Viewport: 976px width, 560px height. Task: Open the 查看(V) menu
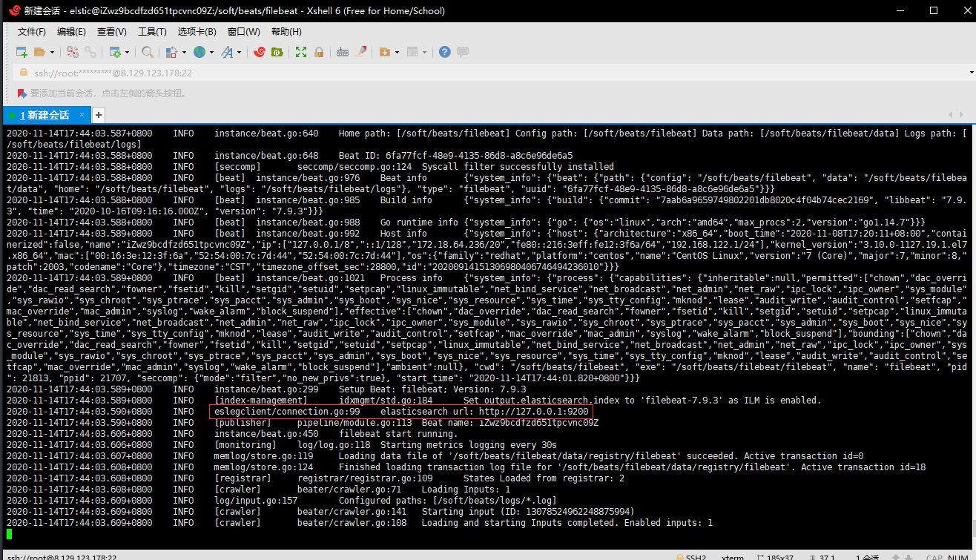pyautogui.click(x=112, y=32)
